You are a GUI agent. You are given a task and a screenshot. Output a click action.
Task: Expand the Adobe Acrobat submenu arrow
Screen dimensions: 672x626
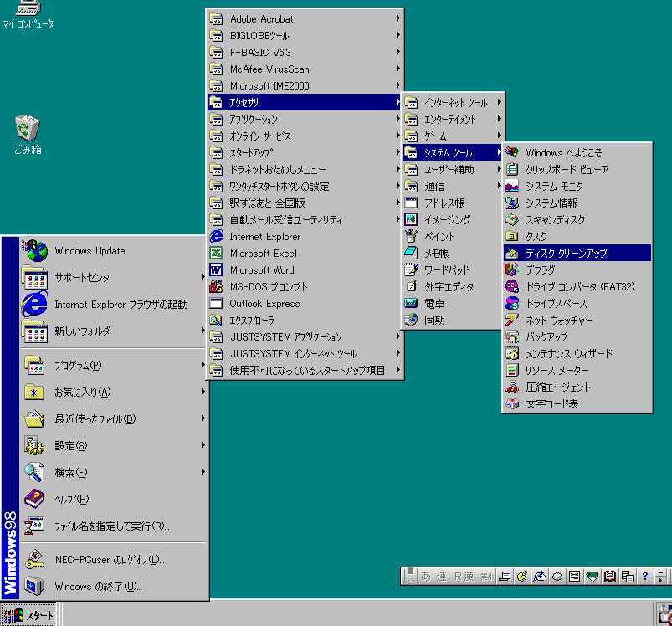pos(398,18)
